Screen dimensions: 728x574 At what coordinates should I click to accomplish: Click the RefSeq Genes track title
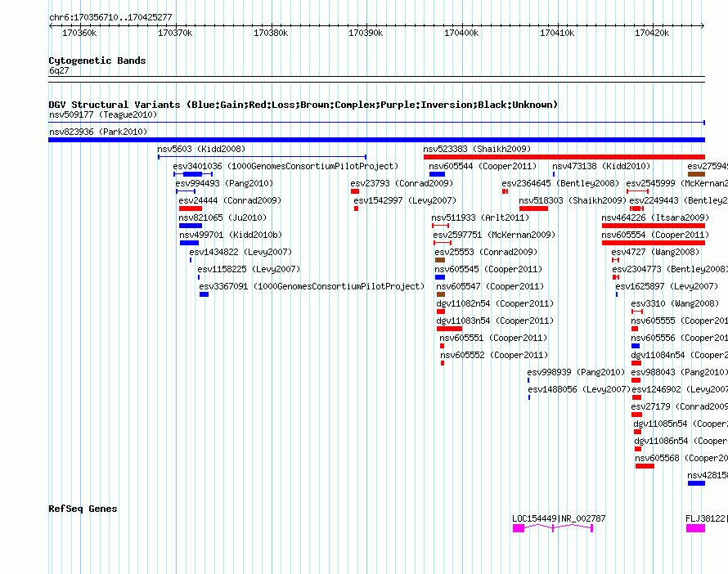coord(83,509)
